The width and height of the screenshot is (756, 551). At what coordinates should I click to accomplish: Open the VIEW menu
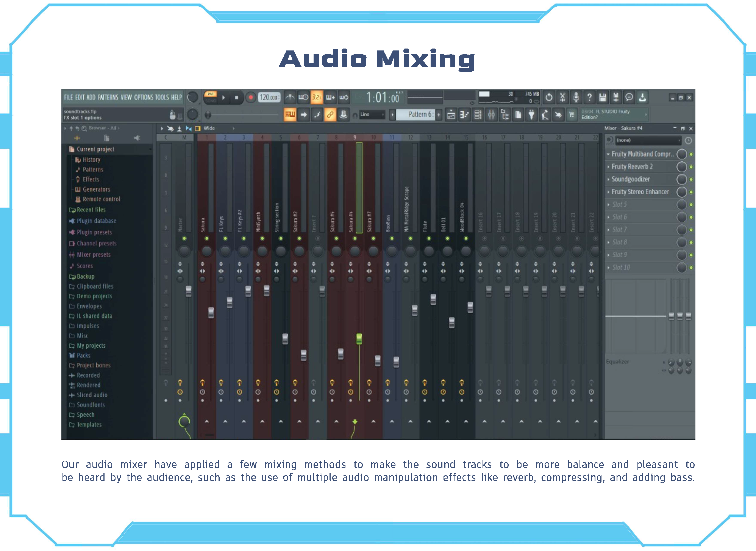click(x=126, y=97)
